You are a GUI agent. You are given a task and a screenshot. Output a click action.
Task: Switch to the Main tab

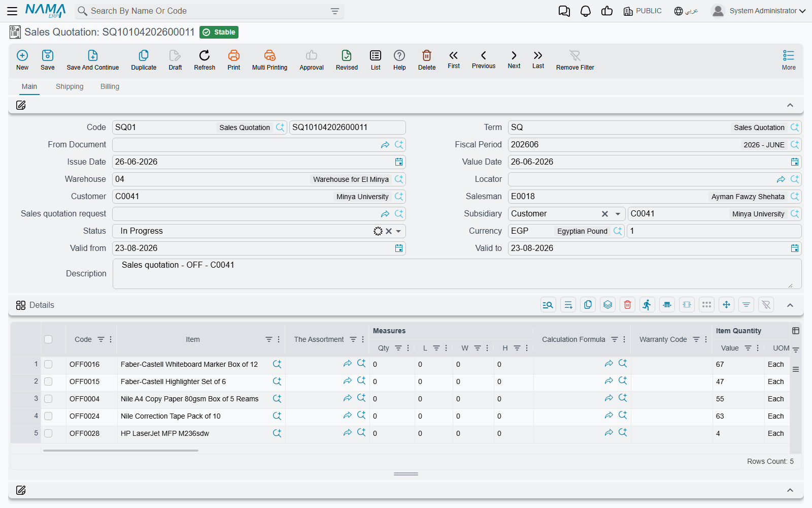[29, 86]
